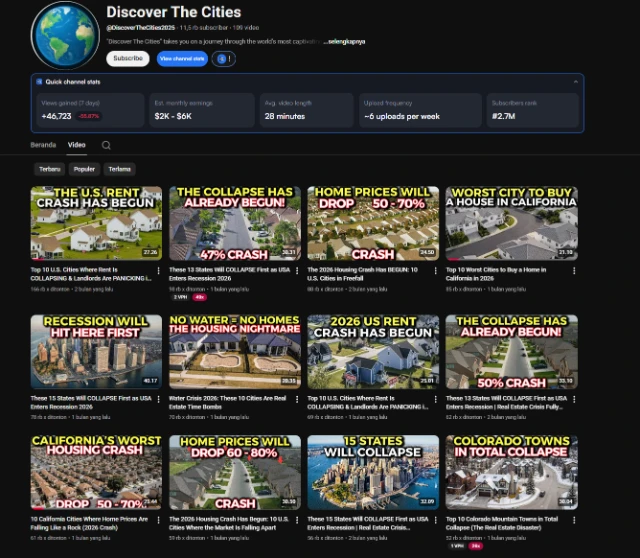640x558 pixels.
Task: Select the Terlama sort chip
Action: (119, 169)
